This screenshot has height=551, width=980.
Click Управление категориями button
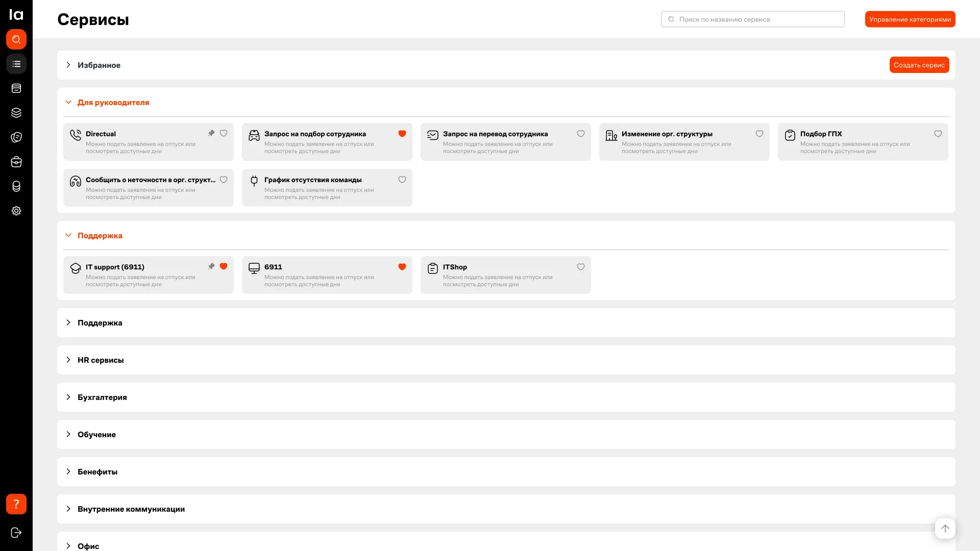pyautogui.click(x=910, y=19)
